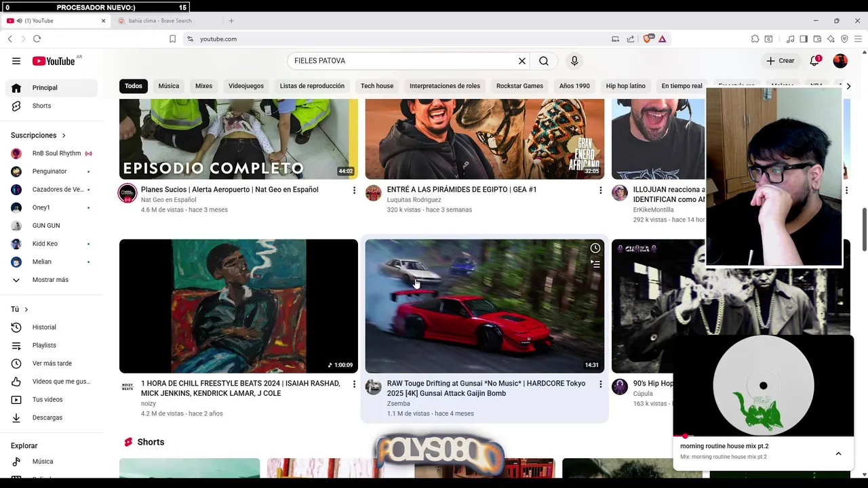The width and height of the screenshot is (868, 488).
Task: Expand Mostrar más subscriptions
Action: tap(49, 280)
